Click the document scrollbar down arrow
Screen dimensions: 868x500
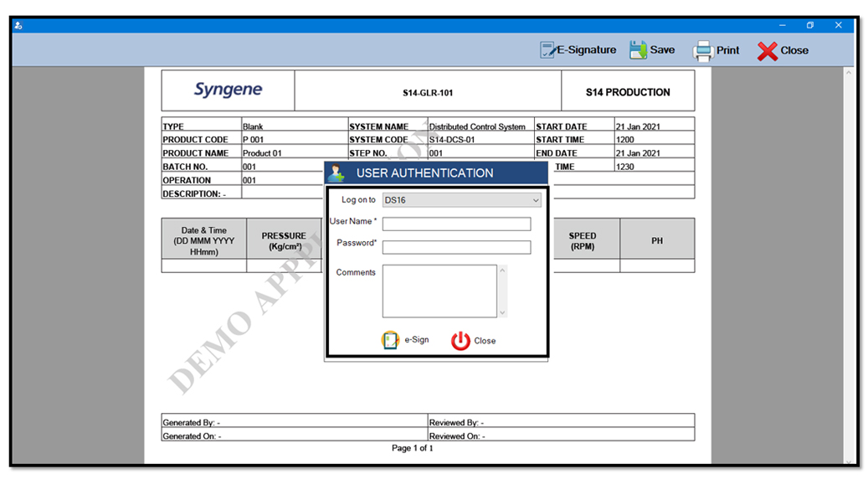pyautogui.click(x=848, y=461)
